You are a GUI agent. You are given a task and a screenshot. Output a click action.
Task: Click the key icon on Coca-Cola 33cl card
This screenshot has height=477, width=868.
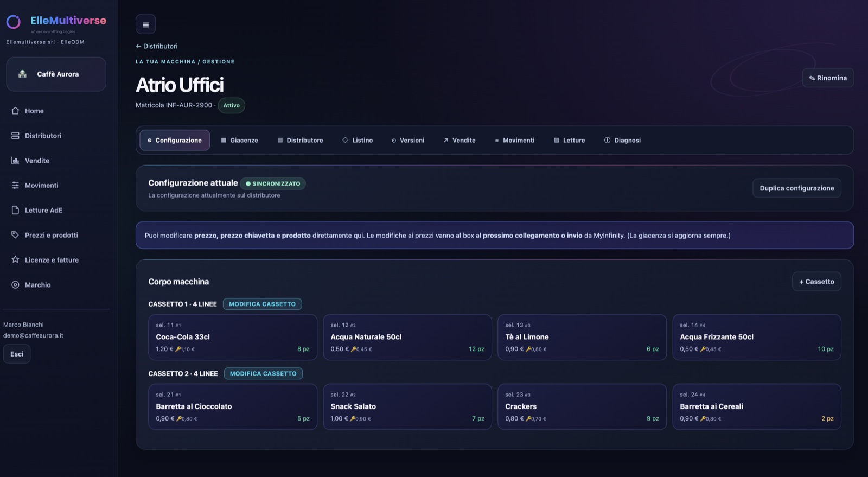tap(178, 349)
